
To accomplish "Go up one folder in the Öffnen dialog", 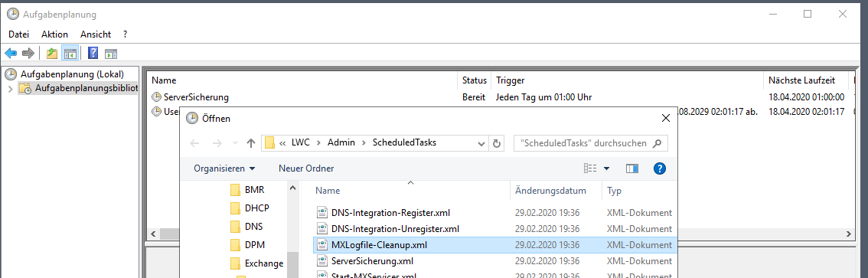I will click(x=251, y=143).
